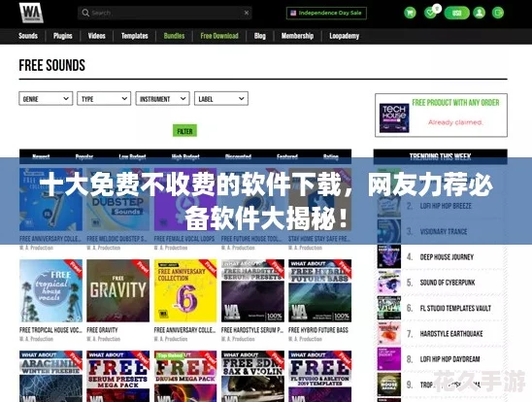Sort by Low Budget tab
532x402 pixels.
(132, 156)
